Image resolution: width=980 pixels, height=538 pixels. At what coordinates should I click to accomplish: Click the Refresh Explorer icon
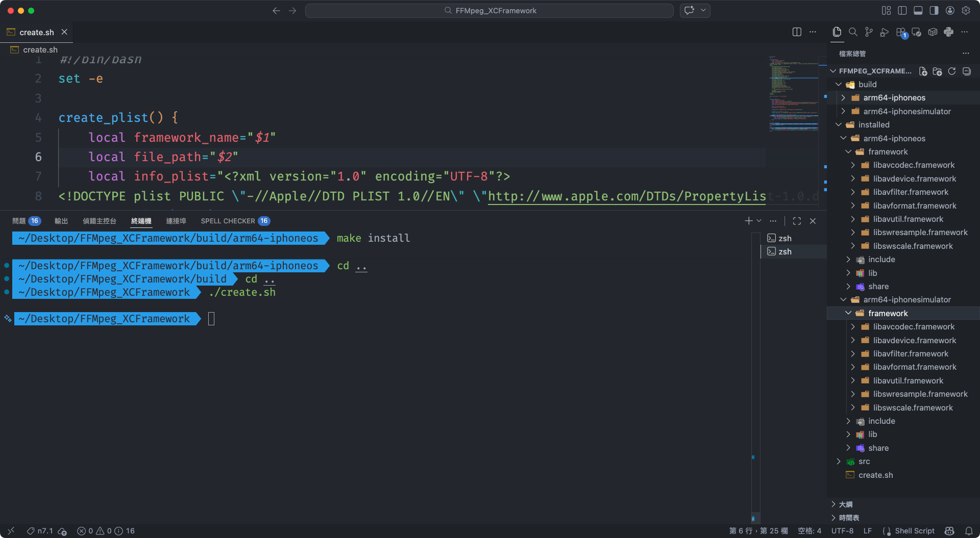click(x=952, y=71)
